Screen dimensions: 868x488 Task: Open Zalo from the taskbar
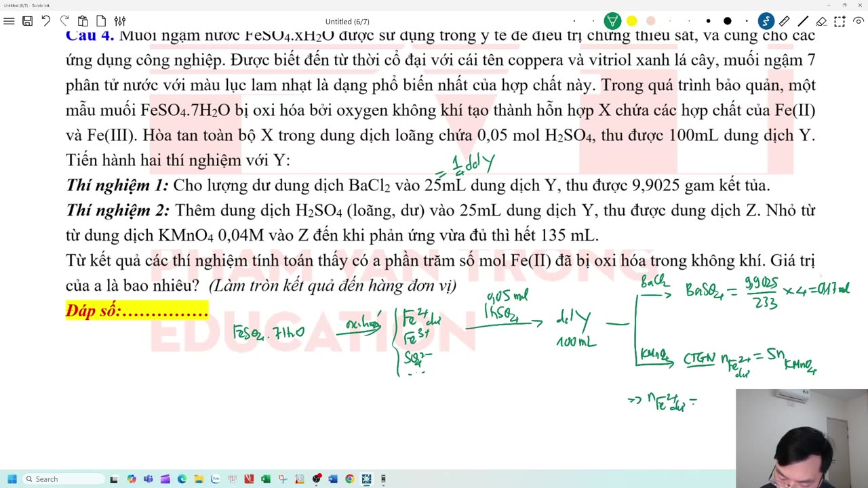click(216, 479)
